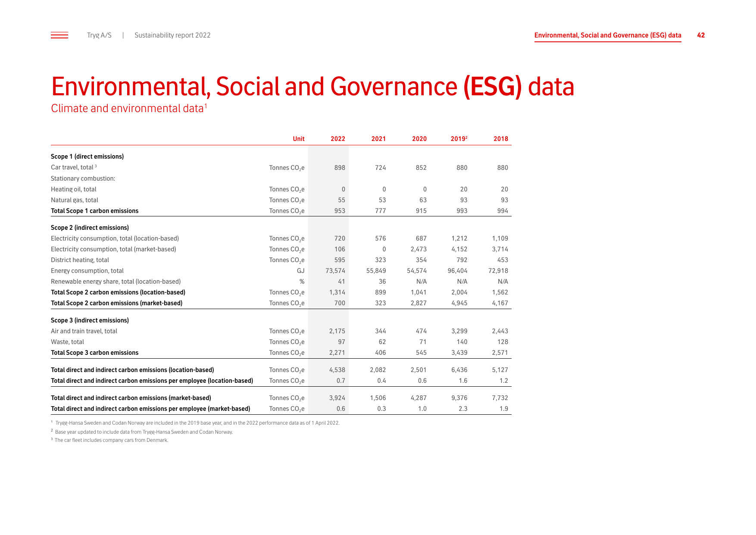
Task: Click footnote 2 about base year update
Action: point(142,432)
